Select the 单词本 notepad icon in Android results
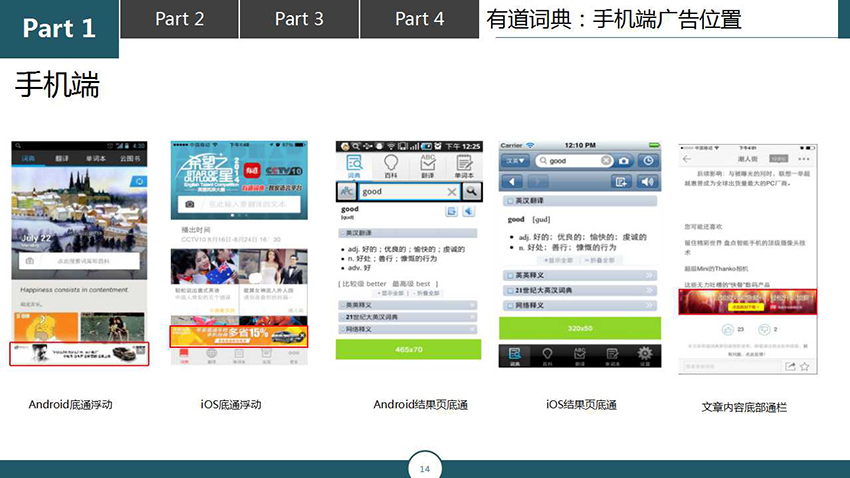The image size is (850, 478). click(x=464, y=166)
